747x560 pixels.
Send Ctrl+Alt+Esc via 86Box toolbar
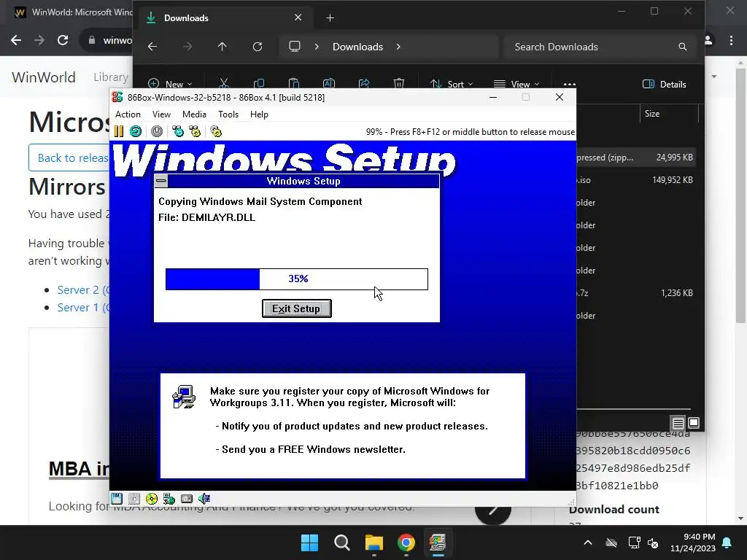pyautogui.click(x=195, y=131)
